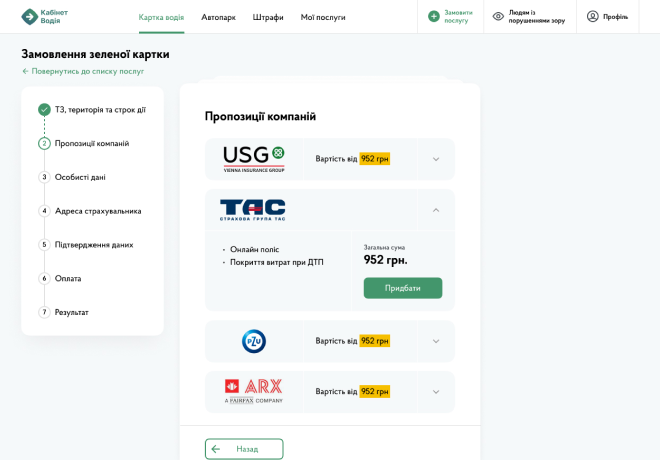
Task: Click Покриття витрат при ДТП text
Action: 277,262
